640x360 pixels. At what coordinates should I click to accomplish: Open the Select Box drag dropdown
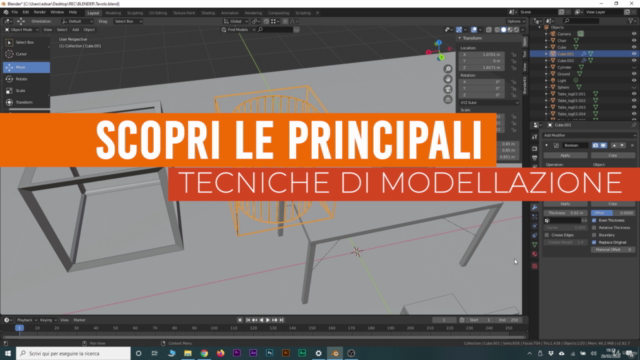128,21
